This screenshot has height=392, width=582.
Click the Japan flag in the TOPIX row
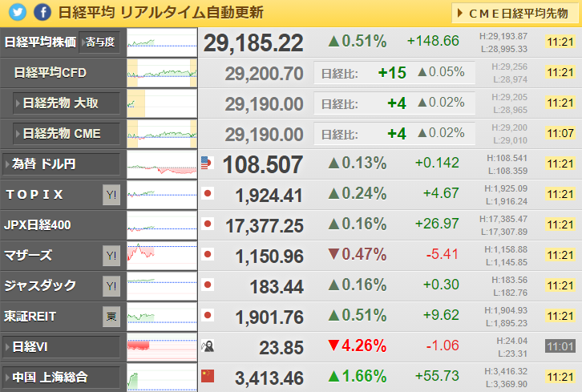207,193
